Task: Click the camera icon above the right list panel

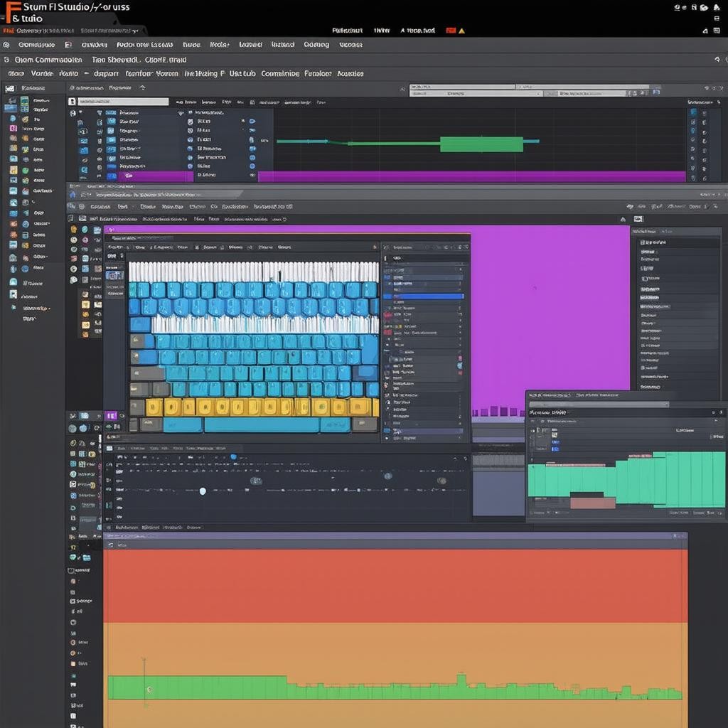Action: (638, 219)
